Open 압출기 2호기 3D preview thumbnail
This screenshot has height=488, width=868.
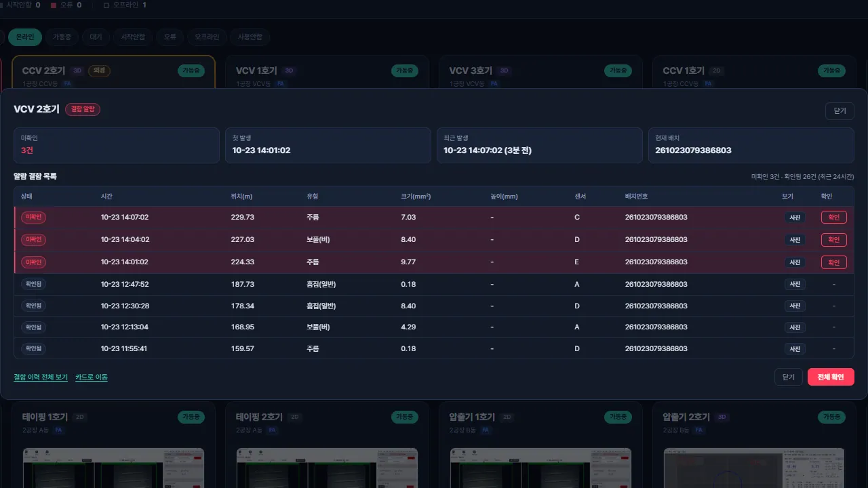tap(754, 468)
